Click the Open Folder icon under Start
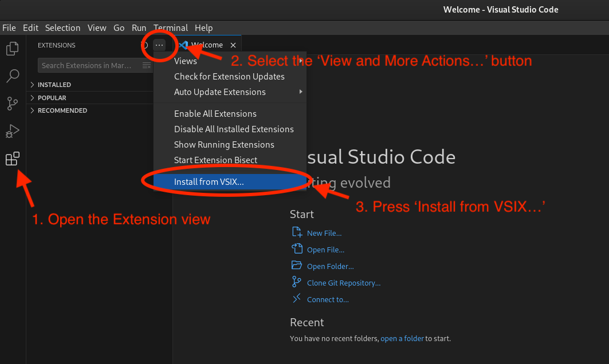The image size is (609, 364). pyautogui.click(x=297, y=266)
